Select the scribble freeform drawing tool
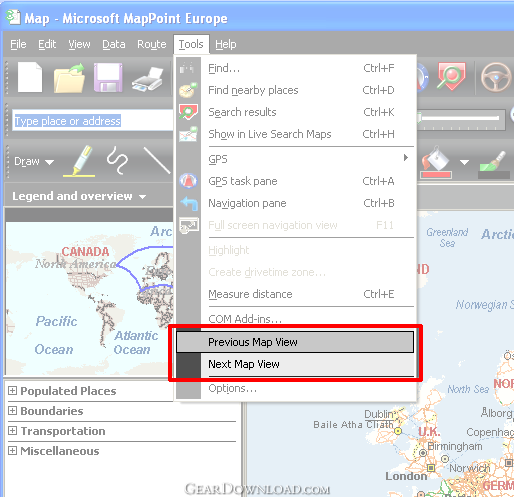Viewport: 514px width, 497px height. [117, 160]
